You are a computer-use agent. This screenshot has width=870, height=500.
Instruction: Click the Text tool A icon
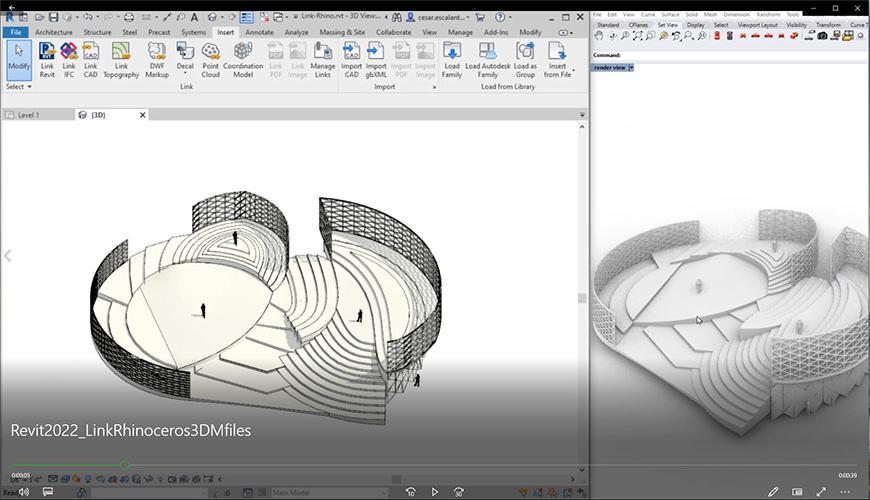point(194,18)
